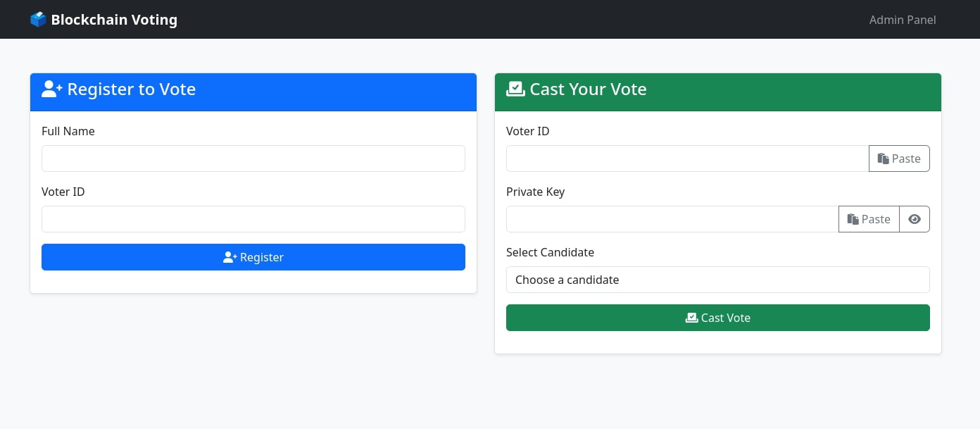Toggle Private Key visibility with the eye icon

pos(914,219)
